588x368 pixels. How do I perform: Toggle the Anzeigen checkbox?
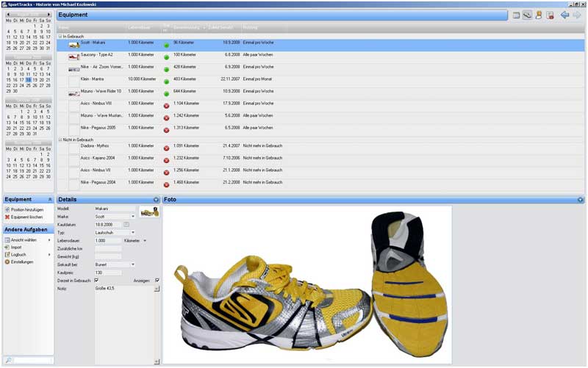pos(157,281)
